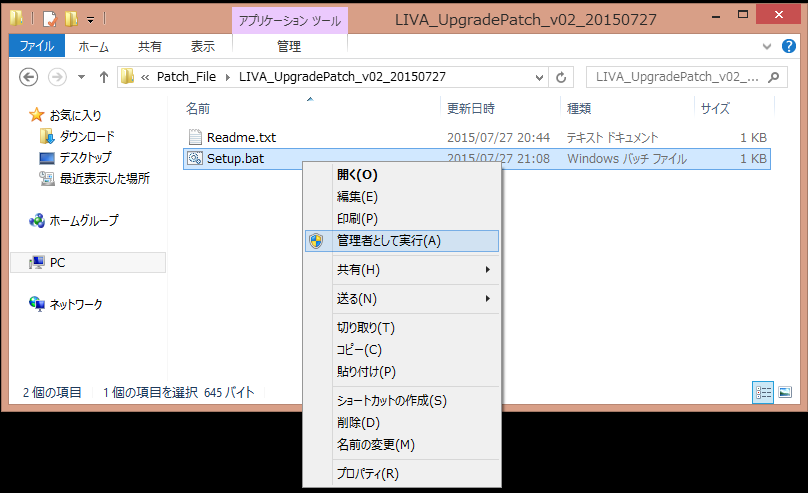Click the path chevron after Patch_File

coord(228,77)
